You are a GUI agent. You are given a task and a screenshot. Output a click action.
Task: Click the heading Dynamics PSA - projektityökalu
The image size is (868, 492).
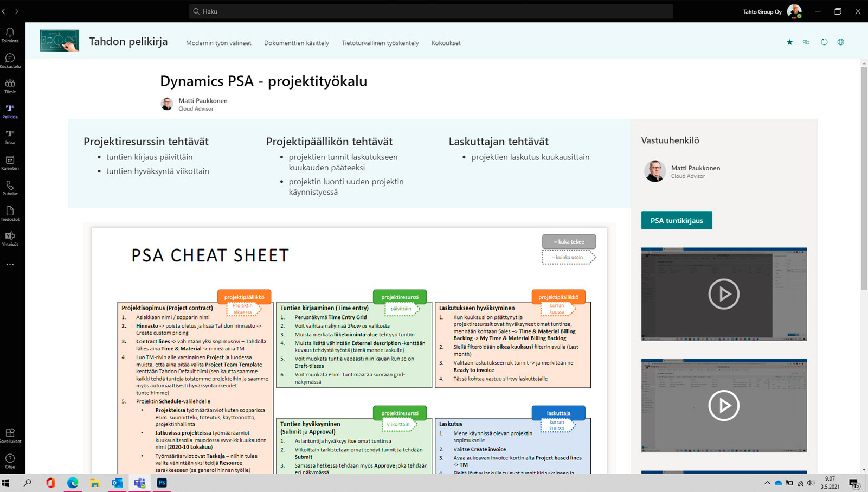coord(263,81)
